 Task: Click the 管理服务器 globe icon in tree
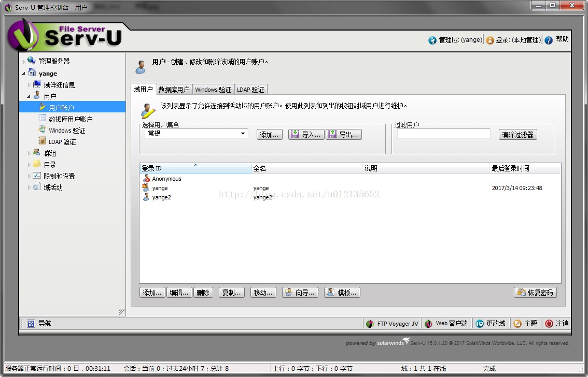click(x=32, y=61)
